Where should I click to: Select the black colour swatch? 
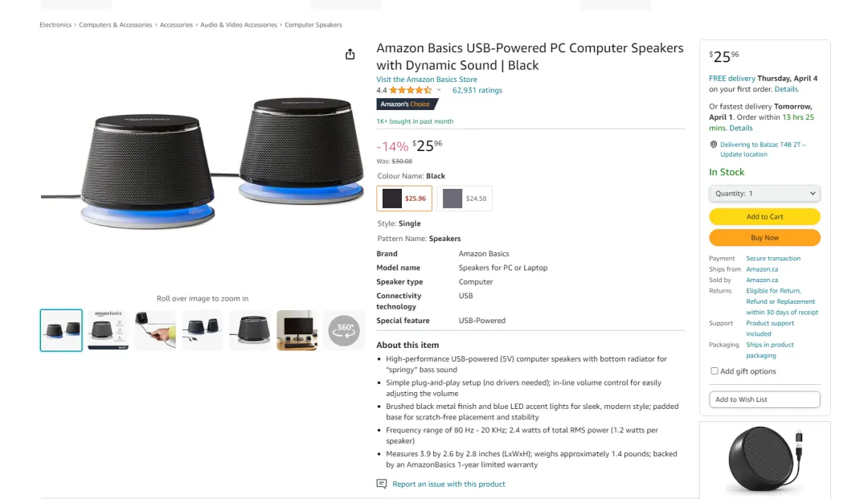(x=404, y=198)
